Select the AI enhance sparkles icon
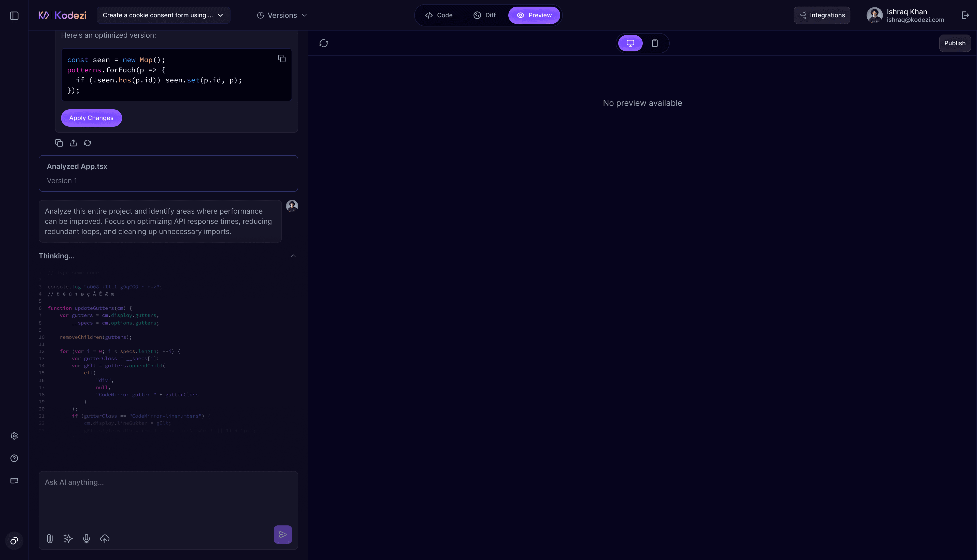This screenshot has height=560, width=977. [x=68, y=538]
